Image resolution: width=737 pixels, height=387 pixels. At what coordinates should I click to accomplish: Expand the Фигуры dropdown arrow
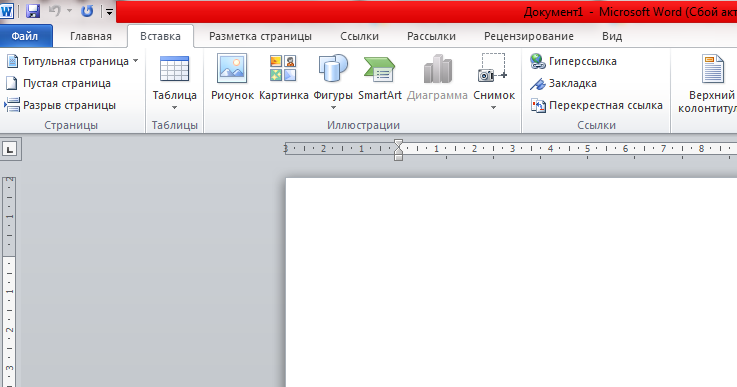pos(333,108)
